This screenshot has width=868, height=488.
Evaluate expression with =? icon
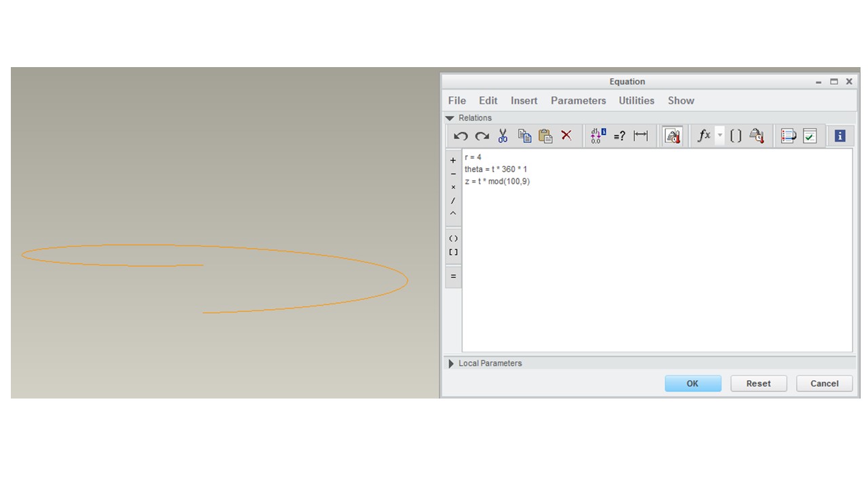click(619, 136)
